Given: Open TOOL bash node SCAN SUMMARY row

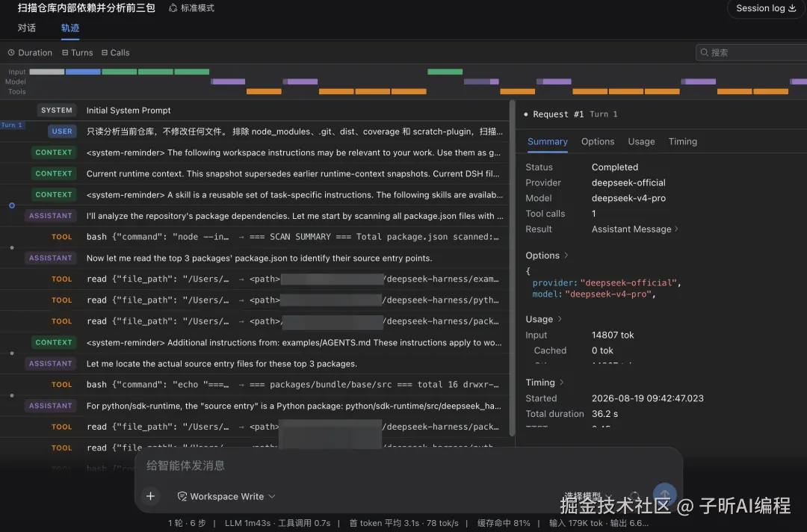Looking at the screenshot, I should tap(255, 237).
